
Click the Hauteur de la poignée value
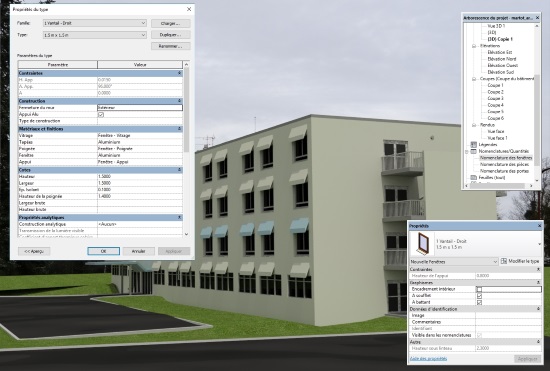point(140,196)
